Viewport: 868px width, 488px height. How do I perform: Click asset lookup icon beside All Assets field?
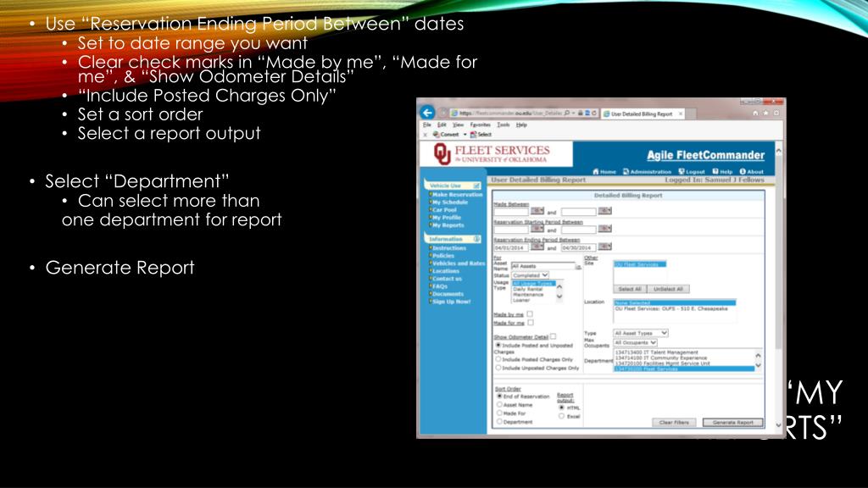(x=578, y=267)
